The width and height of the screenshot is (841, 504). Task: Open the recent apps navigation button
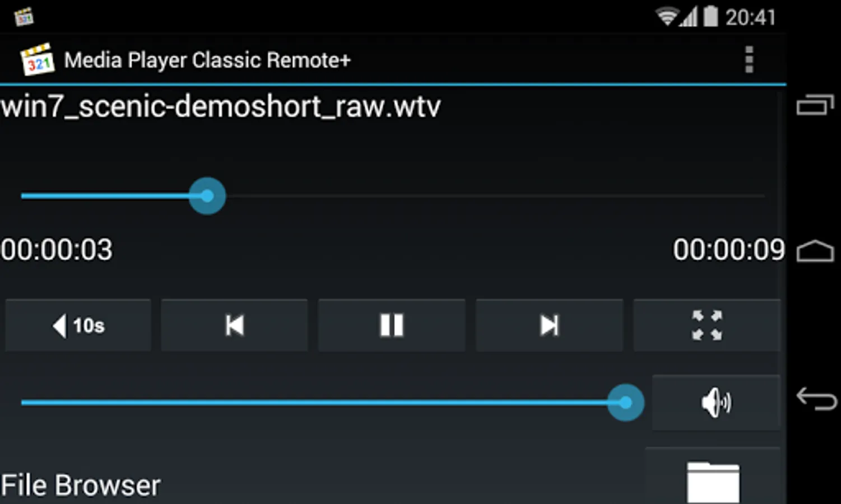tap(815, 105)
